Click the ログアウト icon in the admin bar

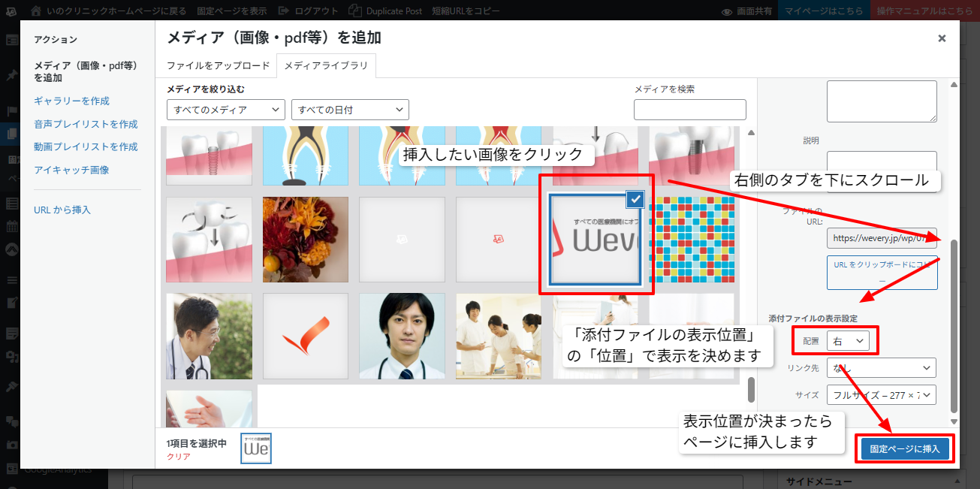283,11
